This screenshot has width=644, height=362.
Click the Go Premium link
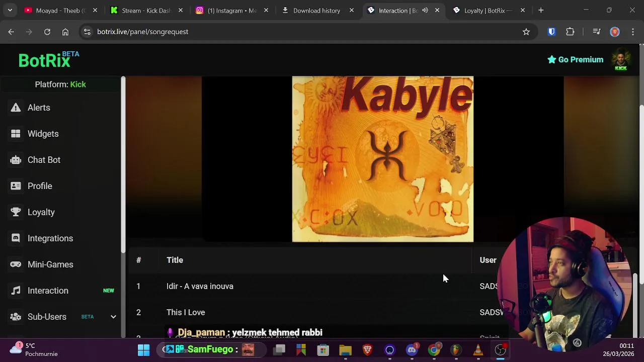[x=575, y=60]
